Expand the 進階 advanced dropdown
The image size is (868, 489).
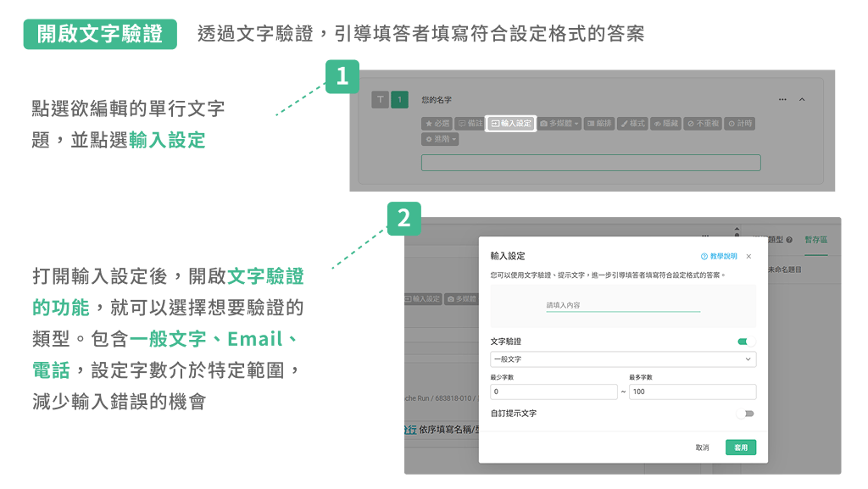(x=440, y=139)
